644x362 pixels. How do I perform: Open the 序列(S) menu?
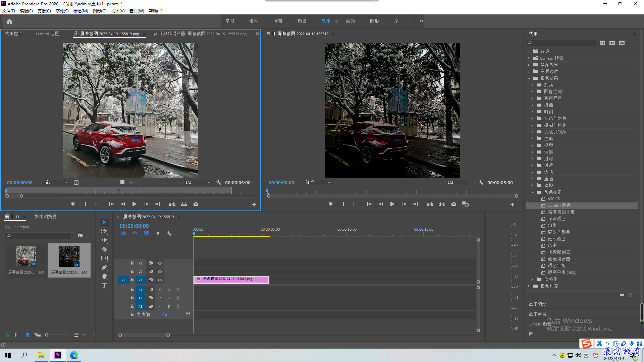(62, 11)
